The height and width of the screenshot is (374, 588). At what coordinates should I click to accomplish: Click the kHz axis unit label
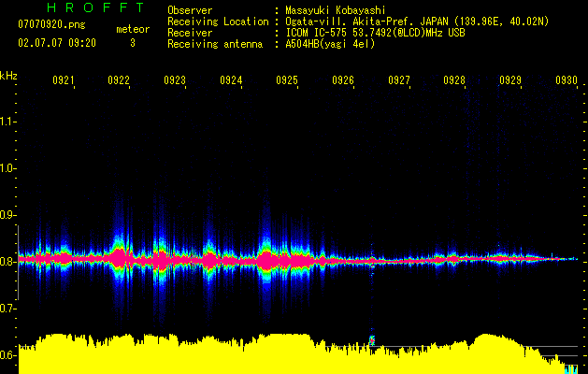tap(8, 76)
